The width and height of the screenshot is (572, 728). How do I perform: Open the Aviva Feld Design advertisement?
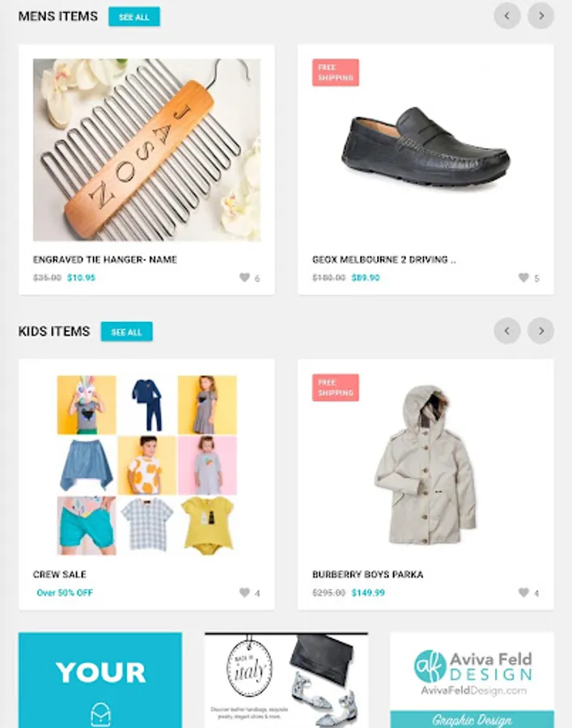pyautogui.click(x=472, y=679)
